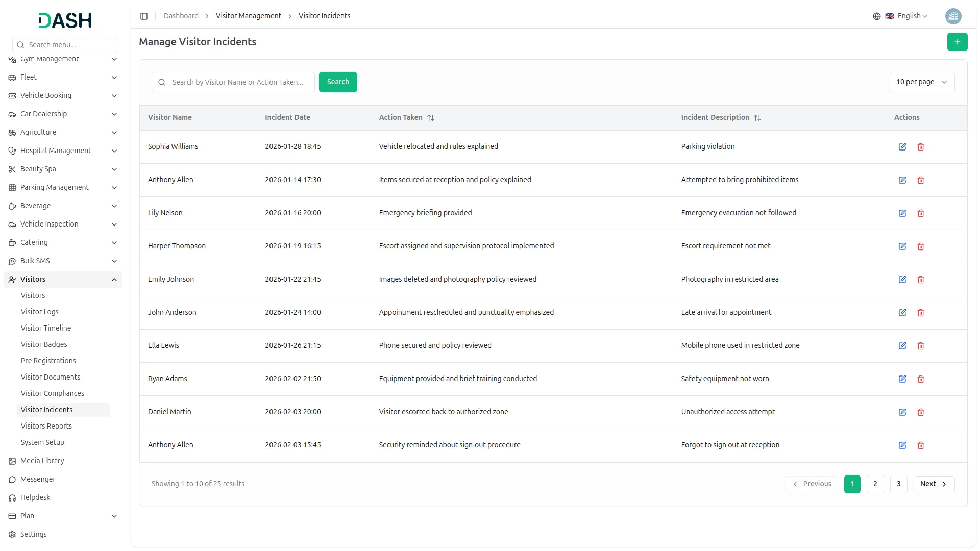Screen dimensions: 980x551
Task: Focus the visitor name search field
Action: click(x=237, y=82)
